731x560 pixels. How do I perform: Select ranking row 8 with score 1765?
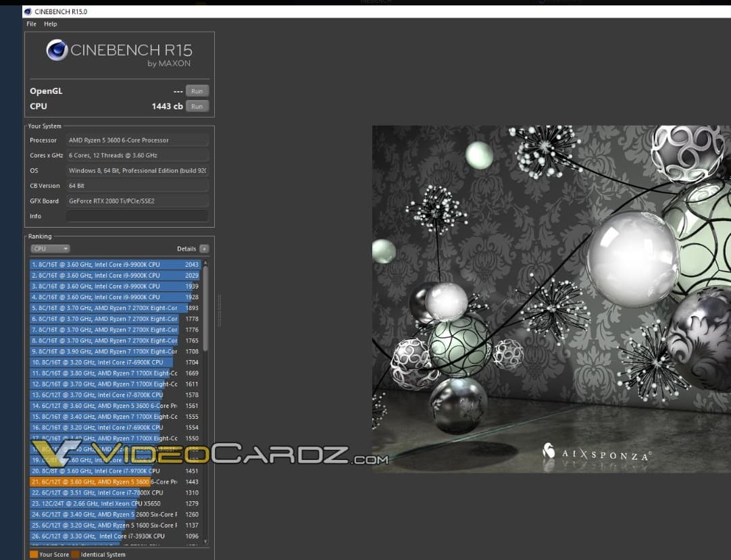[116, 340]
